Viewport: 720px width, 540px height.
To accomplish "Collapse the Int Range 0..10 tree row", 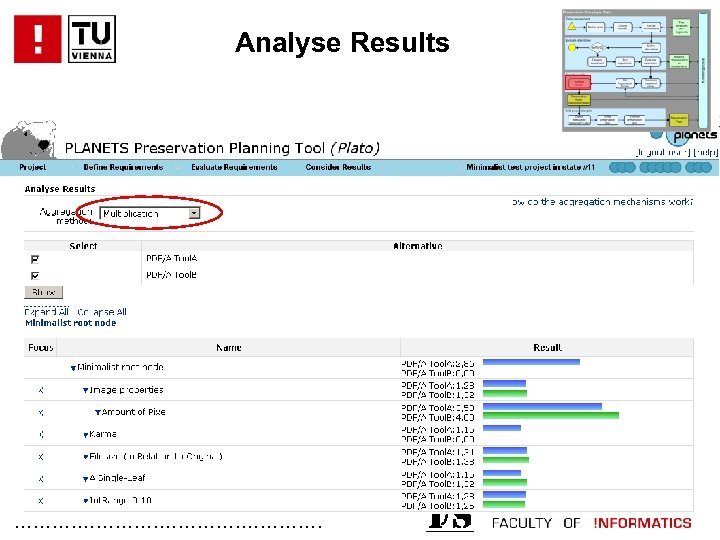I will [x=85, y=501].
